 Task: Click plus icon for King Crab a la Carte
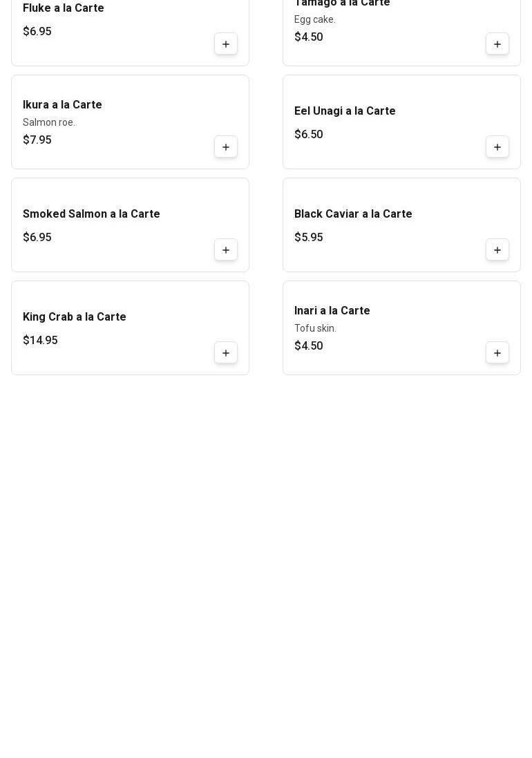(x=226, y=353)
